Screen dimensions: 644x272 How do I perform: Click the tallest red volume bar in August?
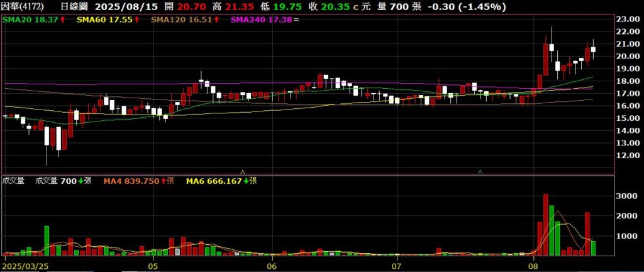[x=546, y=224]
